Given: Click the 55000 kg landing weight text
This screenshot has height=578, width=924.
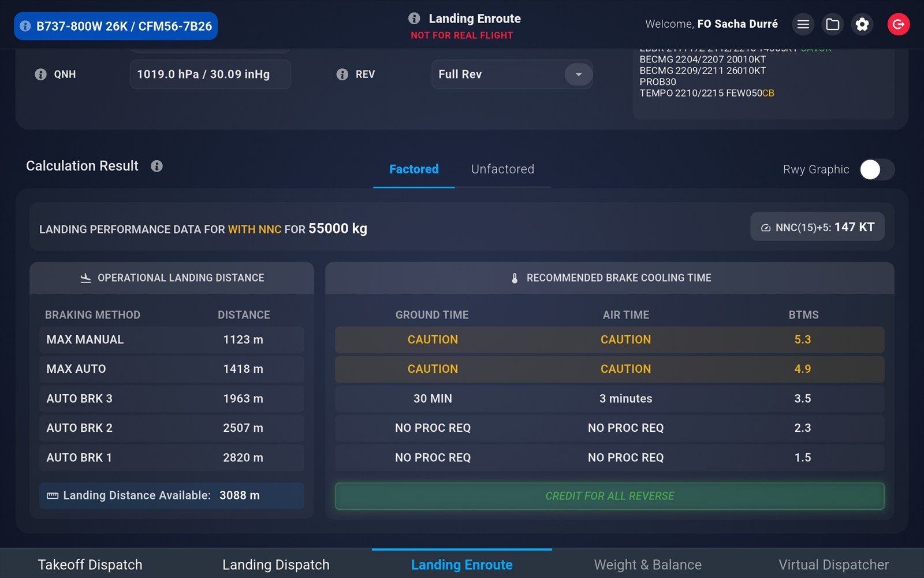Looking at the screenshot, I should point(338,228).
